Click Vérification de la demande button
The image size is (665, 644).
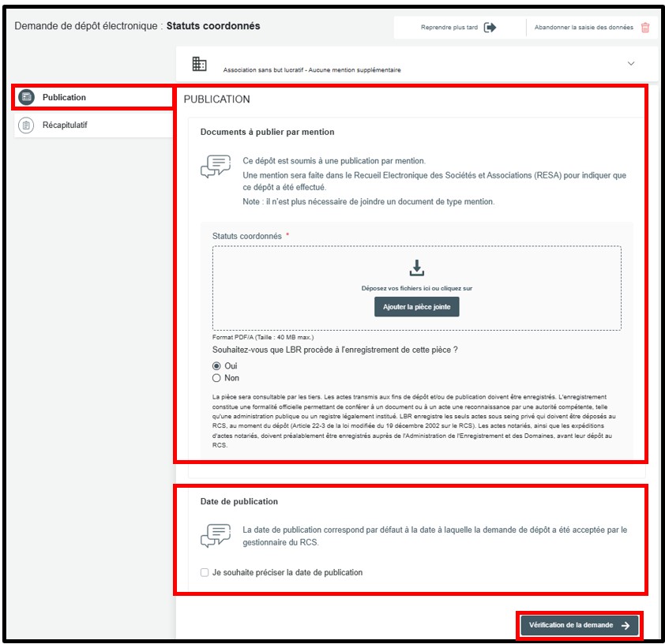point(579,625)
